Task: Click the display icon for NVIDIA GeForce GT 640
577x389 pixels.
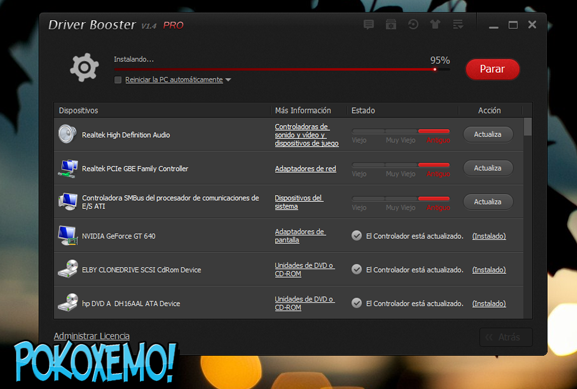Action: coord(68,236)
